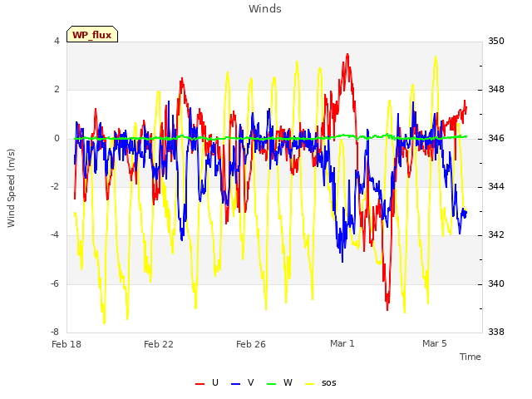
Task: Click the left axis value 0
Action: 57,138
